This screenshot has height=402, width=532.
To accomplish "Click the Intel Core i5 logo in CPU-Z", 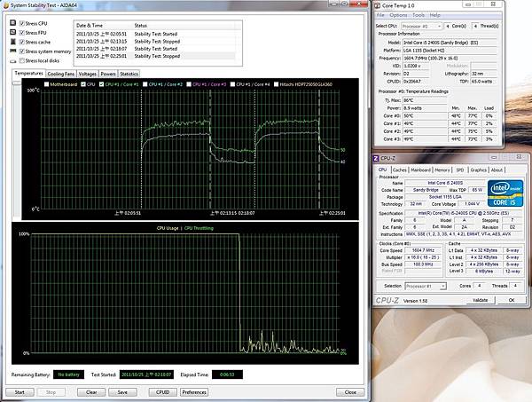I will pos(505,193).
